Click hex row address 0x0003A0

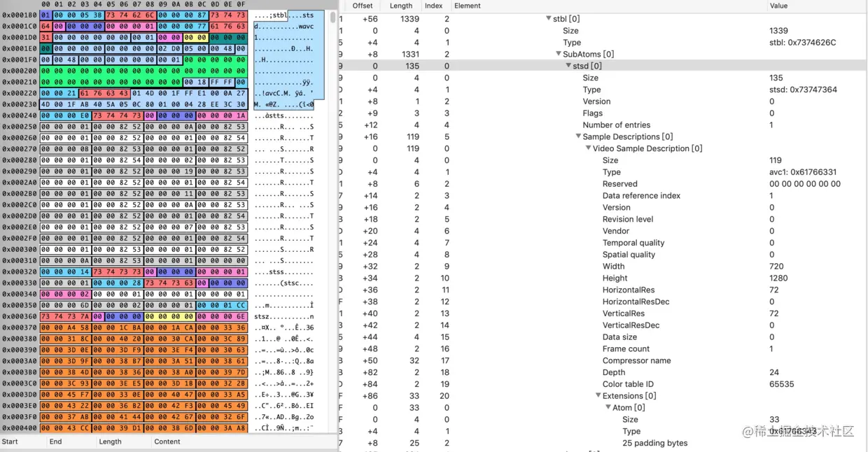(x=19, y=361)
